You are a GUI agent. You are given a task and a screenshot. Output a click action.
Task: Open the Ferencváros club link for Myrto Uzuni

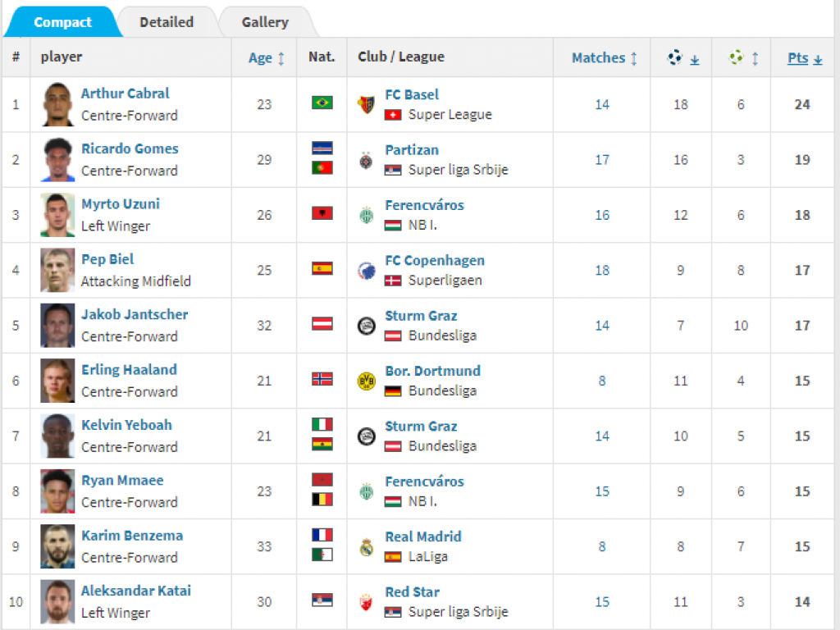pyautogui.click(x=424, y=205)
